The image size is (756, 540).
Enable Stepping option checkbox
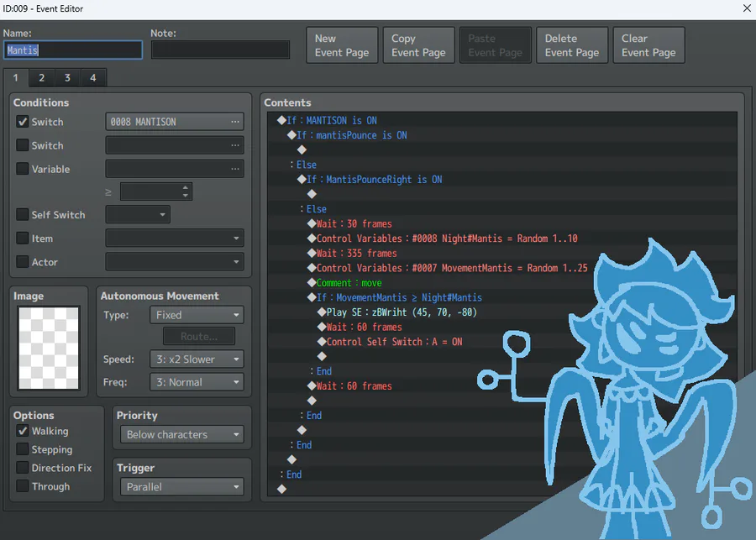pos(22,449)
